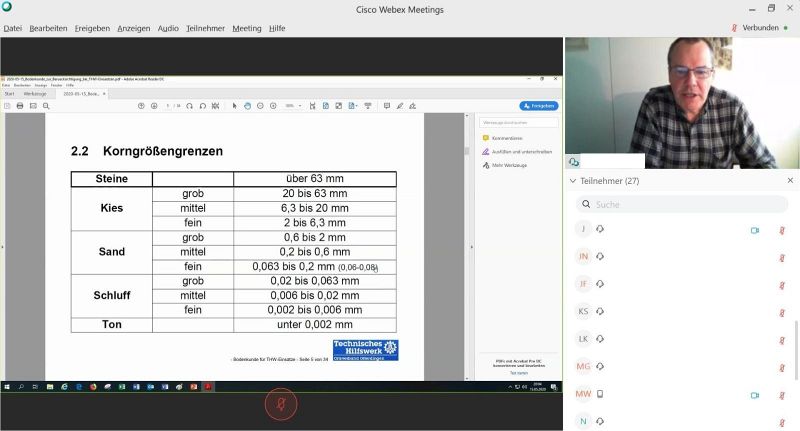Click the print icon in Acrobat toolbar
Image resolution: width=800 pixels, height=431 pixels.
pos(20,105)
